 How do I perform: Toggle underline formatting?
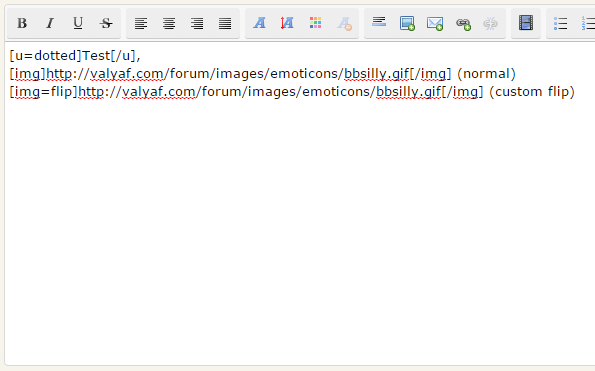(x=78, y=24)
